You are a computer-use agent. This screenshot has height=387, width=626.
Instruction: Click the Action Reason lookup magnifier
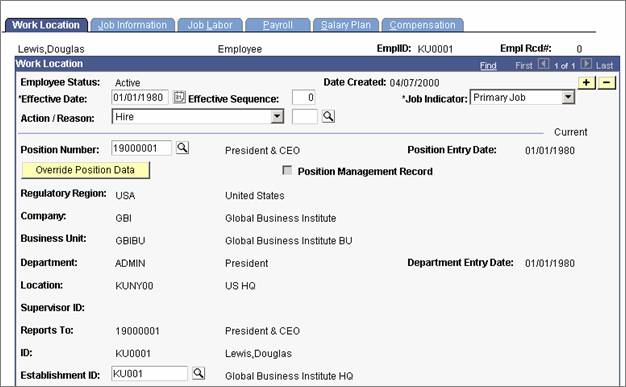(x=328, y=116)
